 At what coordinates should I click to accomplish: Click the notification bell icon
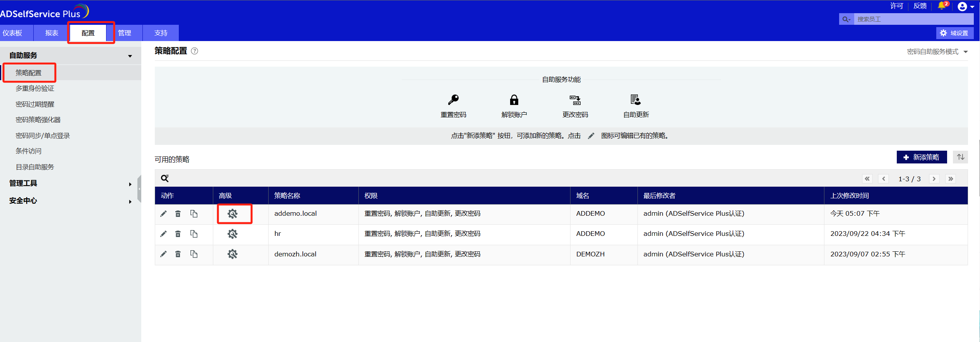pyautogui.click(x=942, y=6)
